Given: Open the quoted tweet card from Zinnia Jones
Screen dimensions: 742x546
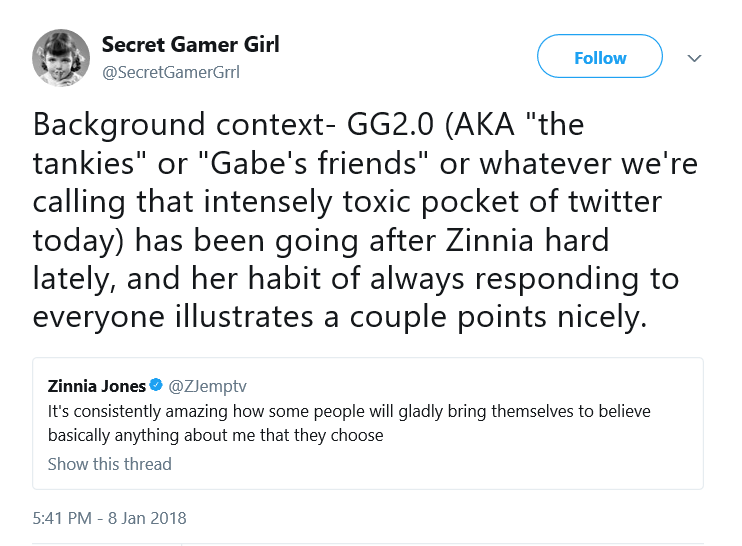Looking at the screenshot, I should tap(368, 423).
